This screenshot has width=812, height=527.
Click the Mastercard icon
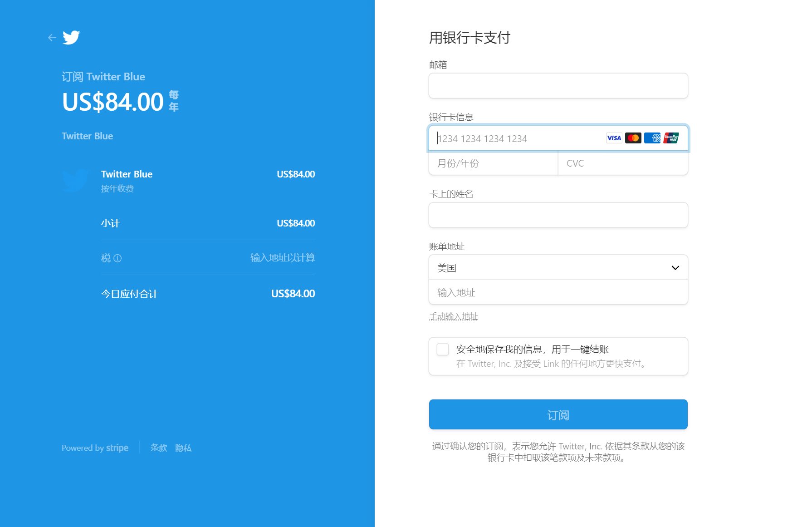tap(633, 138)
